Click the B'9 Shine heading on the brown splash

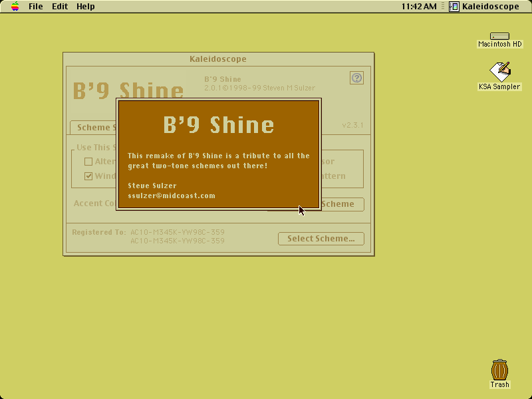pyautogui.click(x=219, y=124)
